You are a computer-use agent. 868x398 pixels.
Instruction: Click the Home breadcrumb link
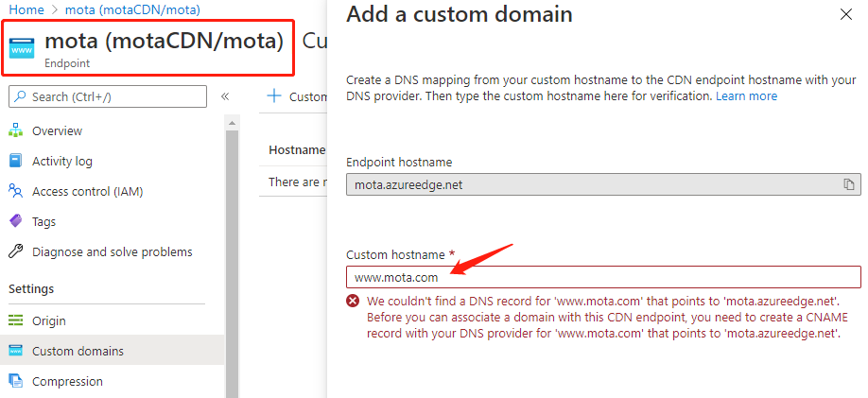coord(26,9)
